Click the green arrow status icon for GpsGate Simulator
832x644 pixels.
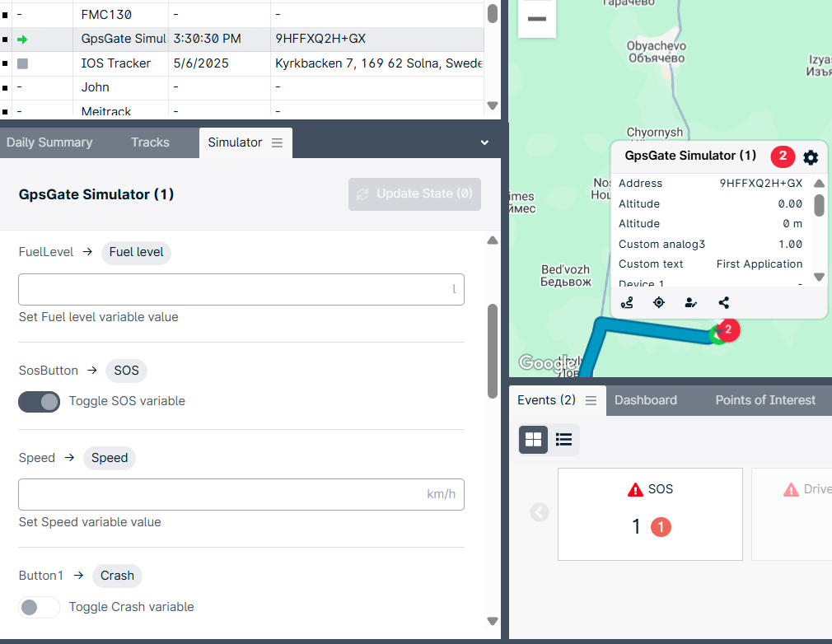pos(22,40)
